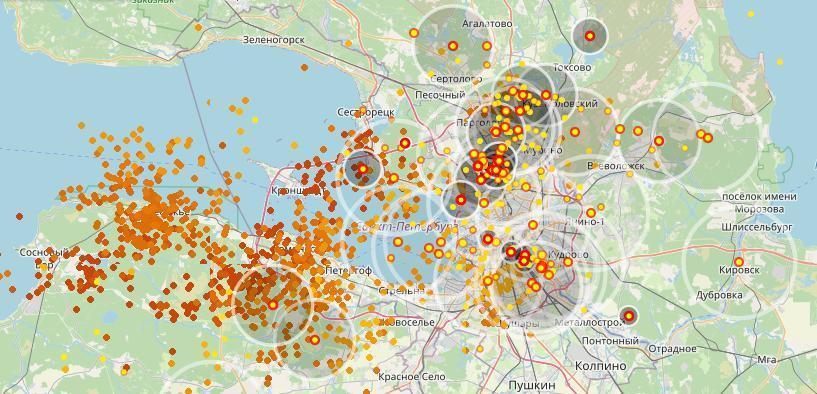Open the red marker east of Сестрорецк
Image resolution: width=817 pixels, height=394 pixels.
point(405,143)
